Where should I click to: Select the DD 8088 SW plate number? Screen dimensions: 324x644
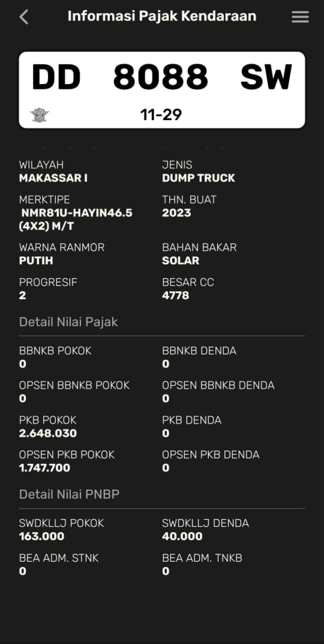161,77
